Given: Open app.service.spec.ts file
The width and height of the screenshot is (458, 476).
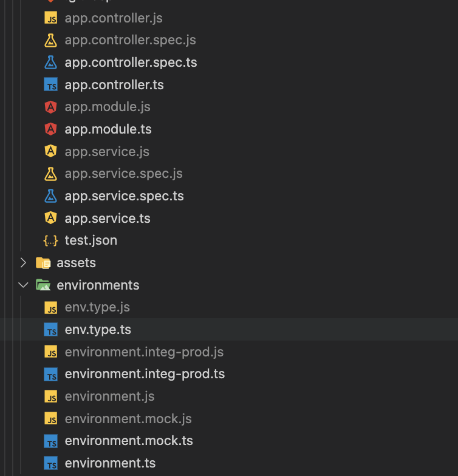Looking at the screenshot, I should click(x=124, y=196).
